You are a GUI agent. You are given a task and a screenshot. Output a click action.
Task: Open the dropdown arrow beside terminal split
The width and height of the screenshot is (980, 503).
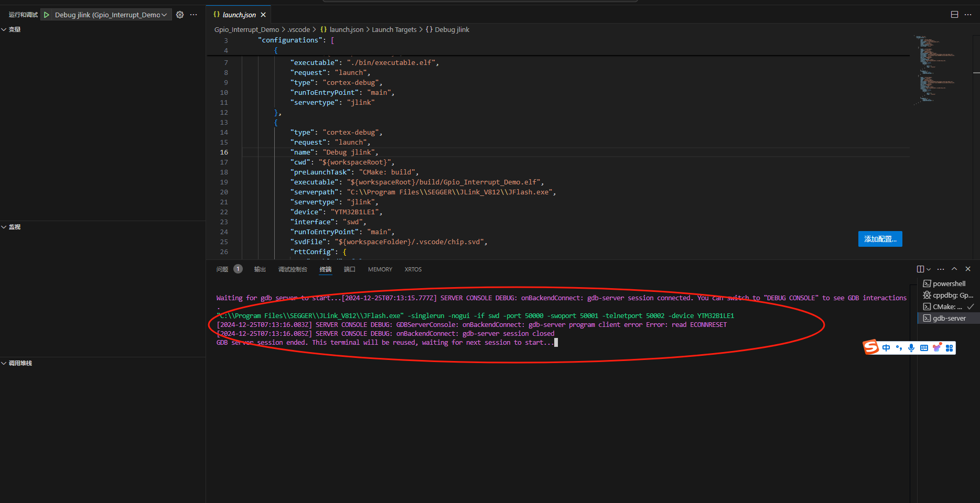929,269
